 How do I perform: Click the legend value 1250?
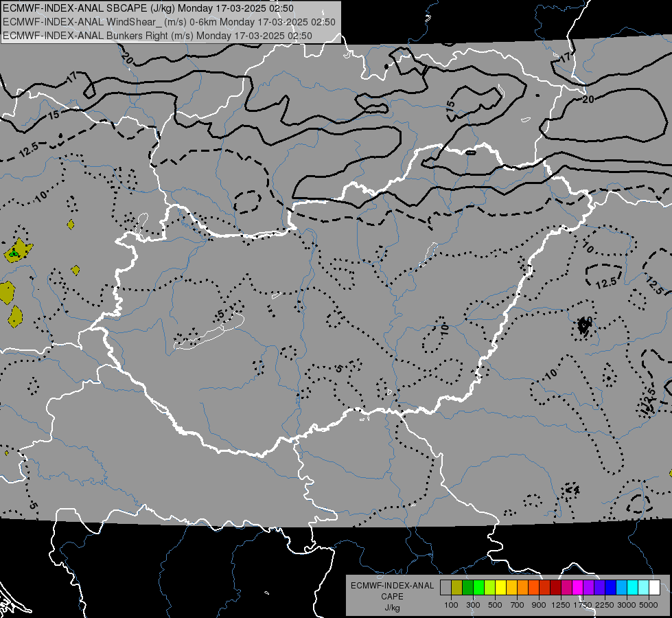[x=561, y=605]
